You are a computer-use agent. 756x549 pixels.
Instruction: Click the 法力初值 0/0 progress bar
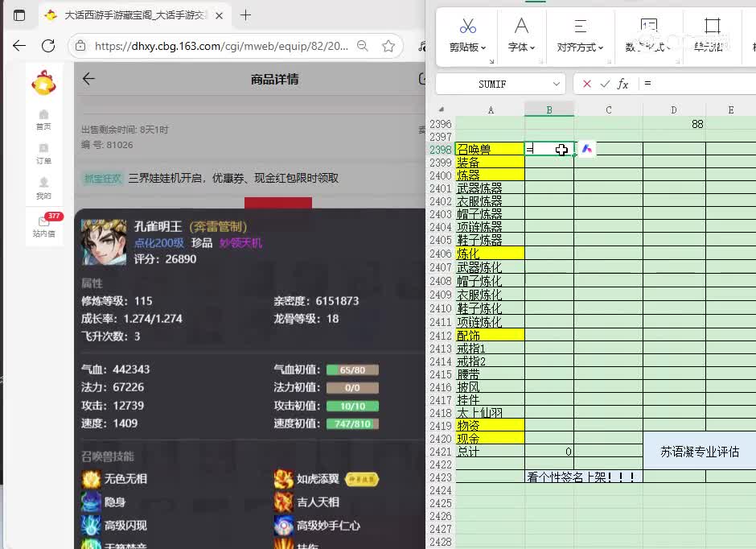(x=352, y=388)
